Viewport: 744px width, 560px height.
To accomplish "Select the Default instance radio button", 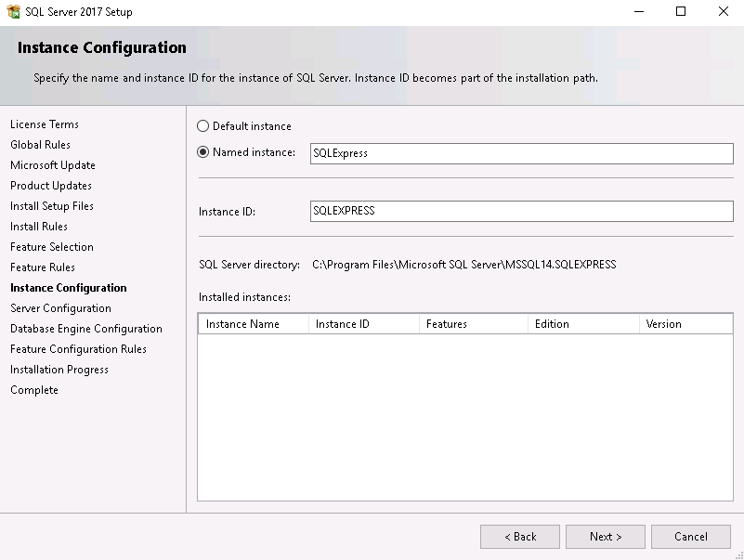I will pyautogui.click(x=202, y=125).
